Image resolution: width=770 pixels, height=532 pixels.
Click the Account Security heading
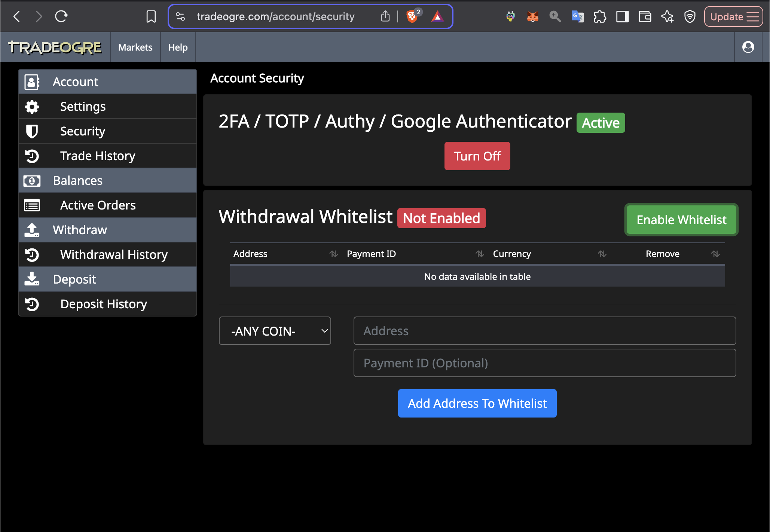pos(257,78)
